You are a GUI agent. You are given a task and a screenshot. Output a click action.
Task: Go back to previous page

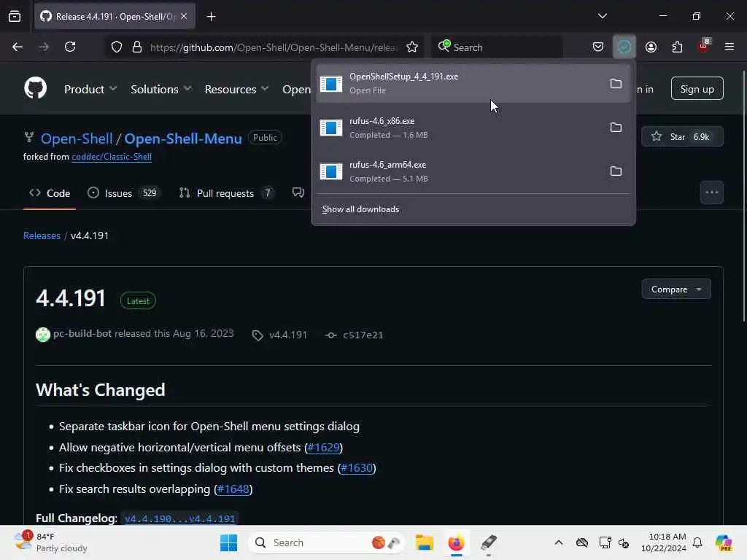click(x=18, y=47)
